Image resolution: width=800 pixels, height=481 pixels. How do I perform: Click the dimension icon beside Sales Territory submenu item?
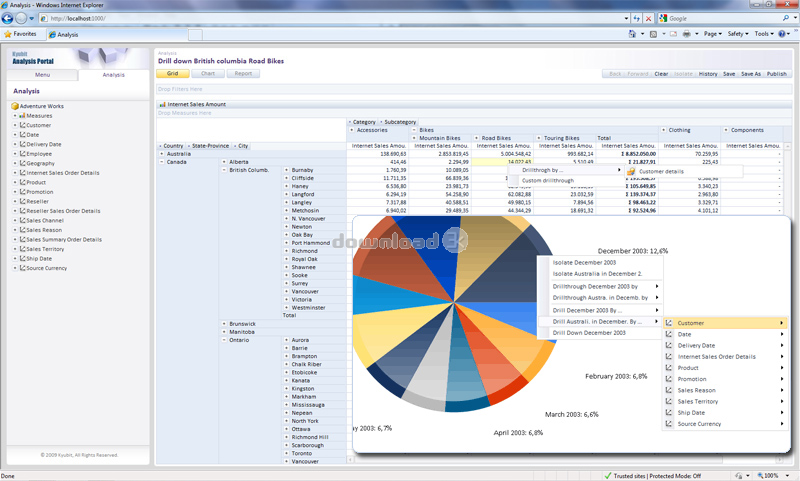click(x=669, y=401)
